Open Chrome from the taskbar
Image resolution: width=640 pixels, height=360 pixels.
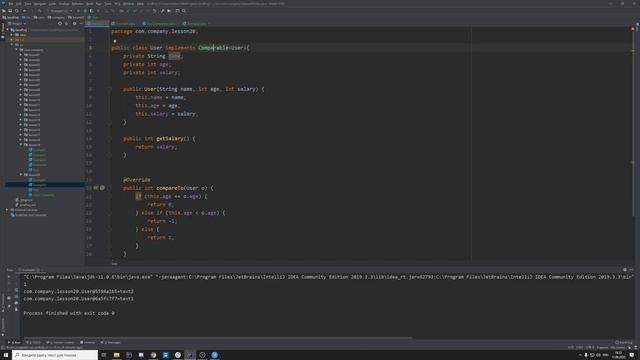(153, 355)
